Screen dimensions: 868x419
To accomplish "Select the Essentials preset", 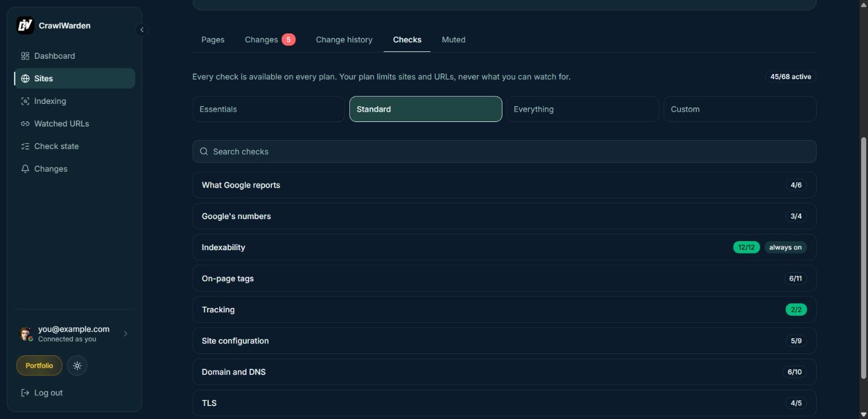I will click(x=268, y=109).
